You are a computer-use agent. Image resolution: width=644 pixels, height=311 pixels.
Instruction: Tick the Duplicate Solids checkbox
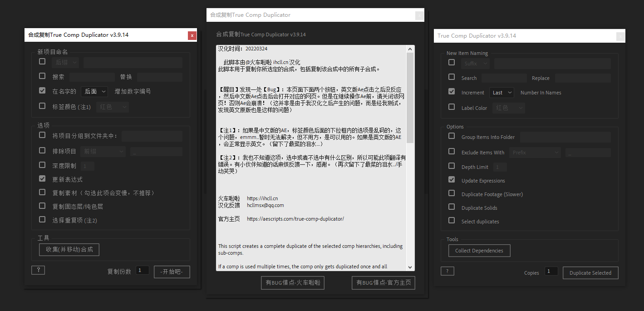(452, 207)
